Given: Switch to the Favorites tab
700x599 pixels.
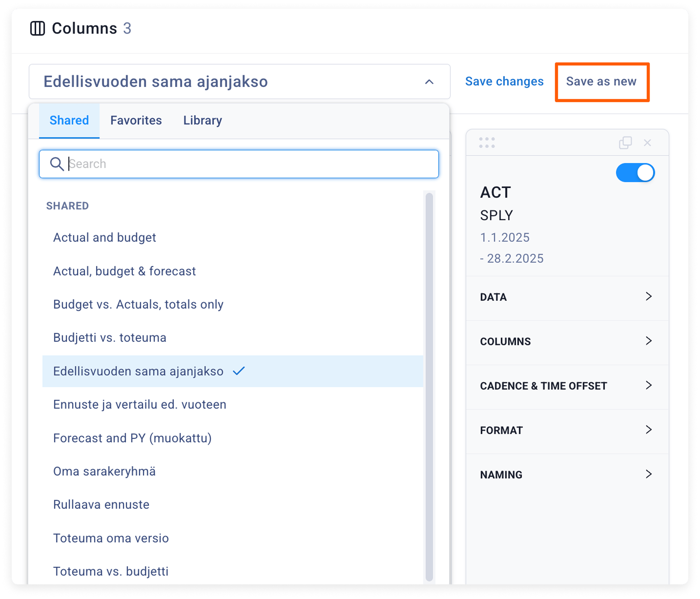Looking at the screenshot, I should point(136,121).
